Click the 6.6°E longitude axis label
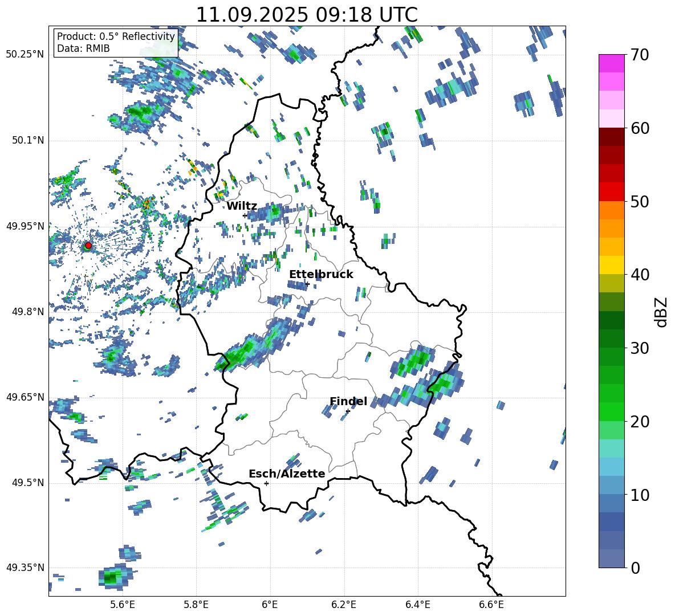The image size is (675, 616). pos(491,604)
